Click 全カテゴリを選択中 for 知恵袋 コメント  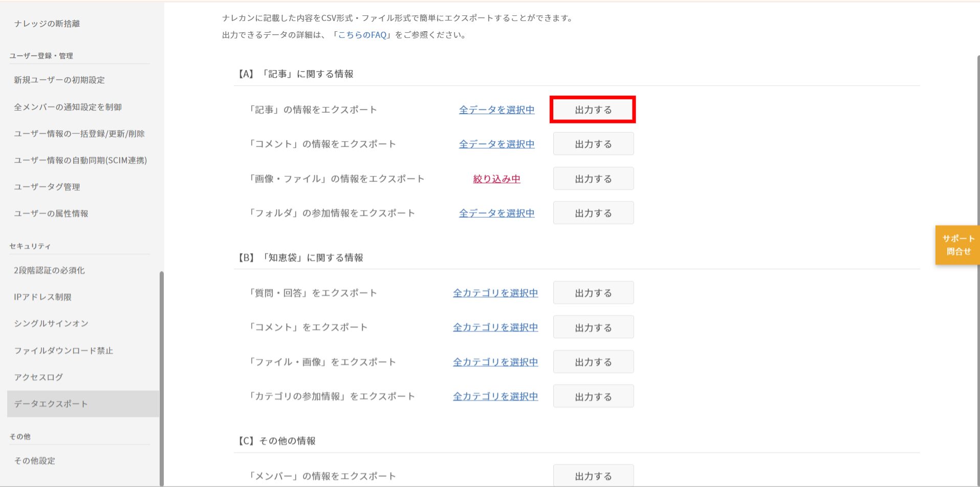click(495, 327)
